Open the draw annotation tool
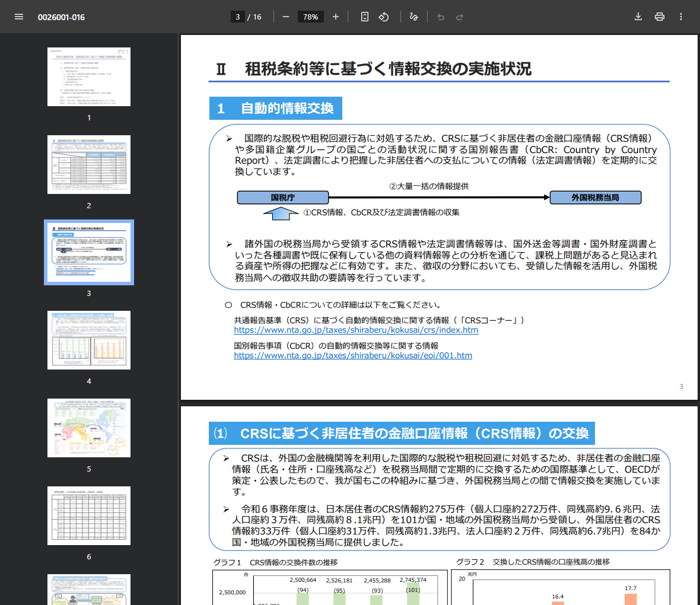The image size is (700, 605). (x=414, y=17)
